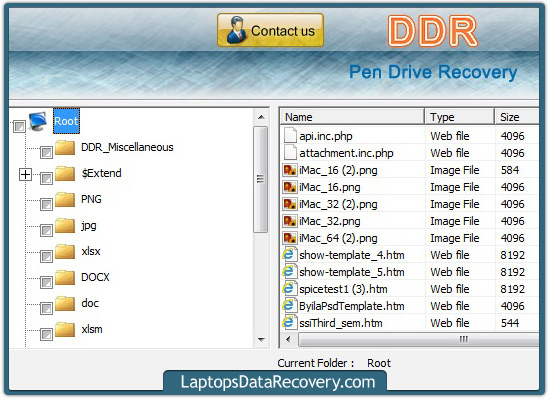Click the tree panel scroll up arrow
This screenshot has height=400, width=550.
tap(261, 117)
